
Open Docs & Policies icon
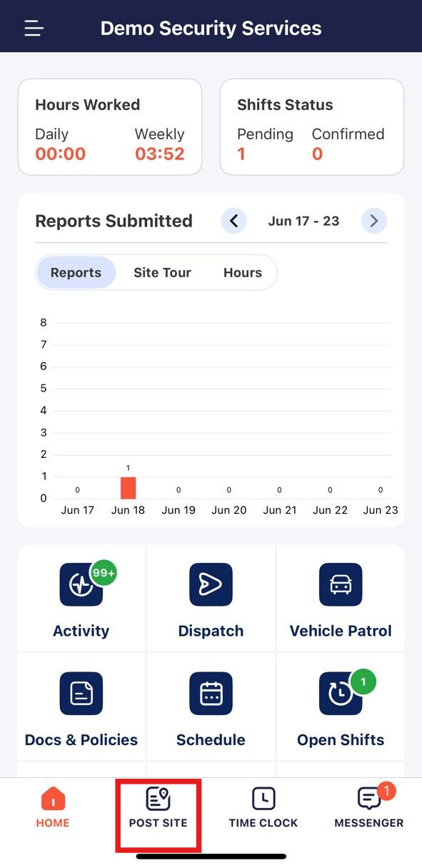[x=81, y=694]
